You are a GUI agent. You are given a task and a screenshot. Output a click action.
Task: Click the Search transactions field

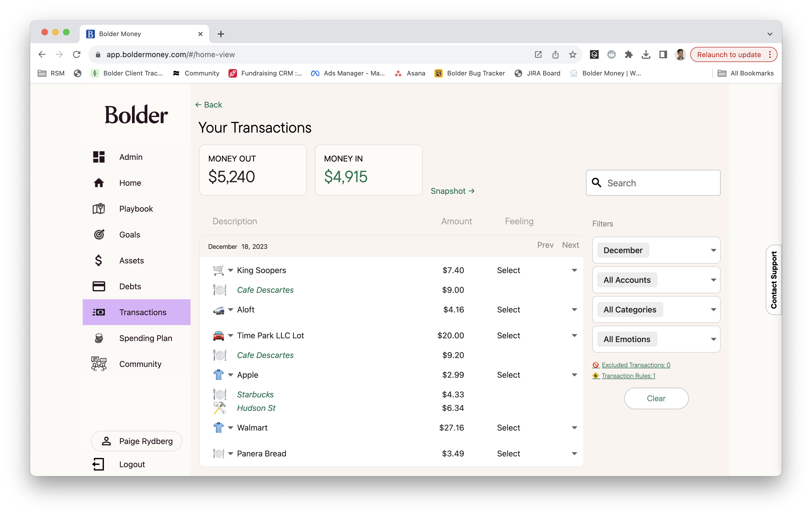[653, 183]
